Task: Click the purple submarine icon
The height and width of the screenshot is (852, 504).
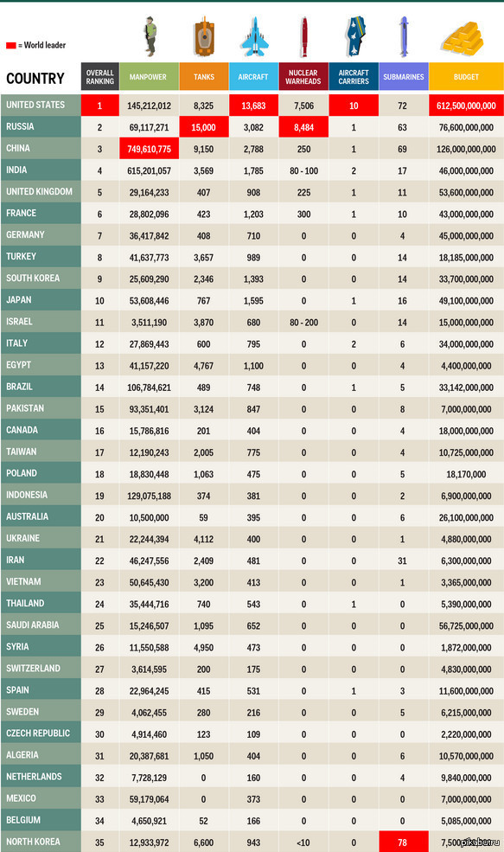Action: pyautogui.click(x=404, y=37)
